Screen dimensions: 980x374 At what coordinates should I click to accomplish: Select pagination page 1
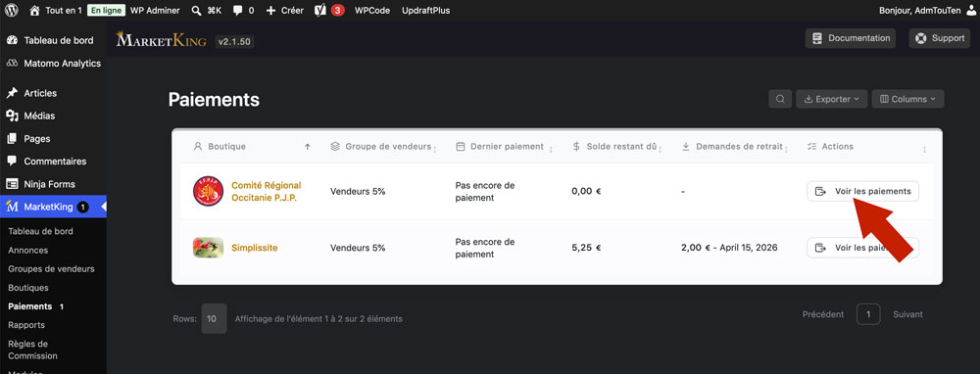tap(868, 314)
